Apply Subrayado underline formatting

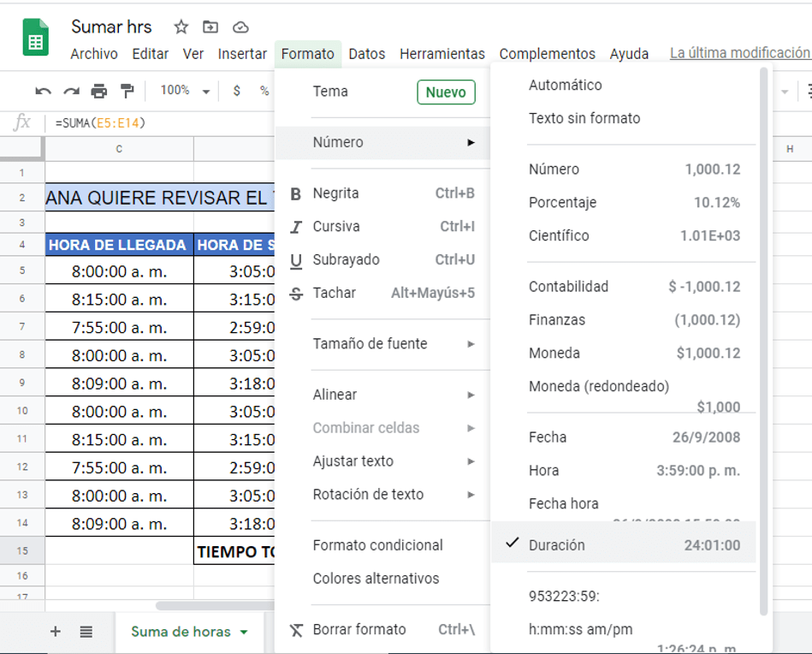point(382,259)
